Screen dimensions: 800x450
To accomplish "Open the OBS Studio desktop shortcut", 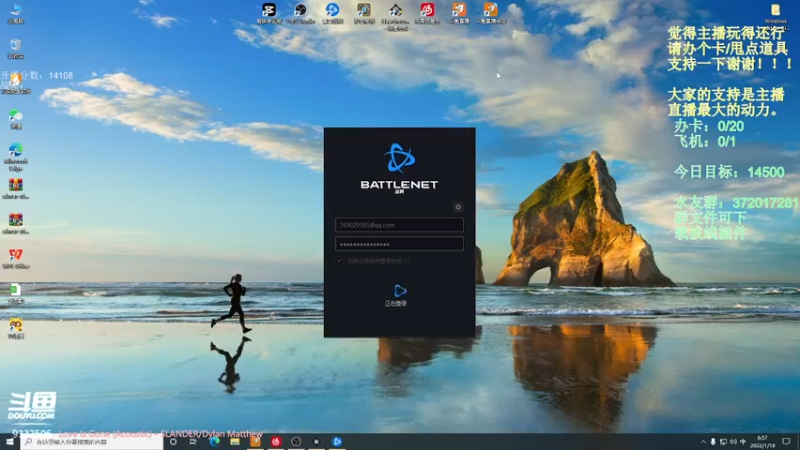I will tap(301, 13).
